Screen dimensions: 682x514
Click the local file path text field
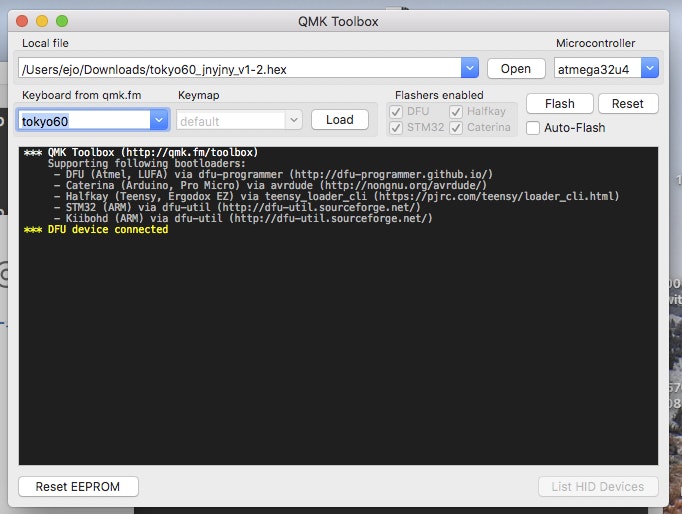click(238, 68)
